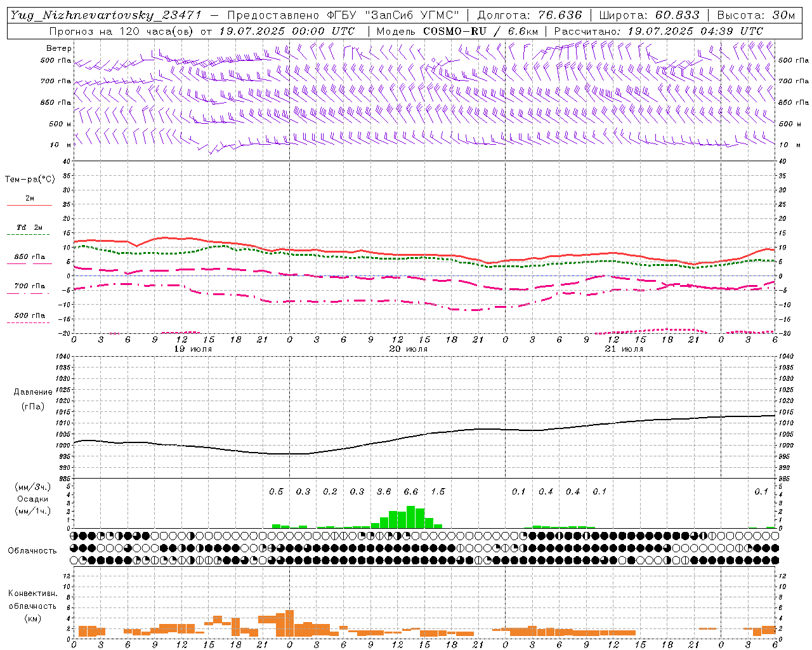Click the '20 июля' date label
Viewport: 812px width, 650px height.
(409, 349)
